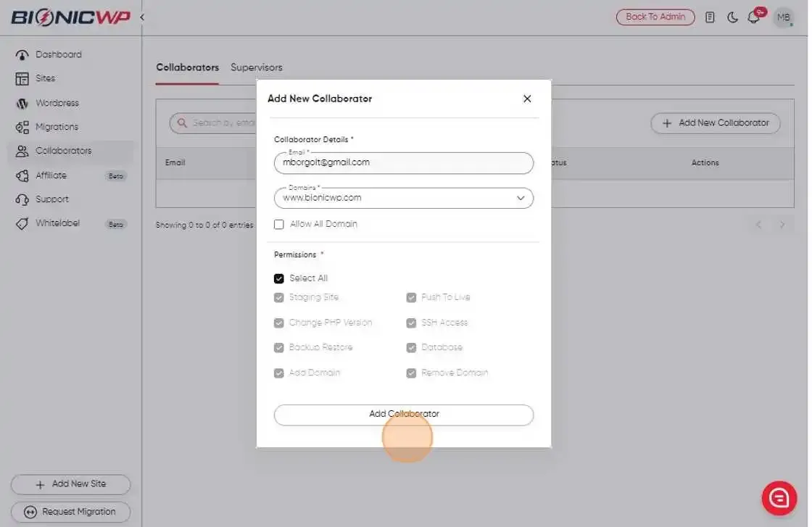This screenshot has height=527, width=812.
Task: Check the Allow All Domain checkbox
Action: [278, 224]
